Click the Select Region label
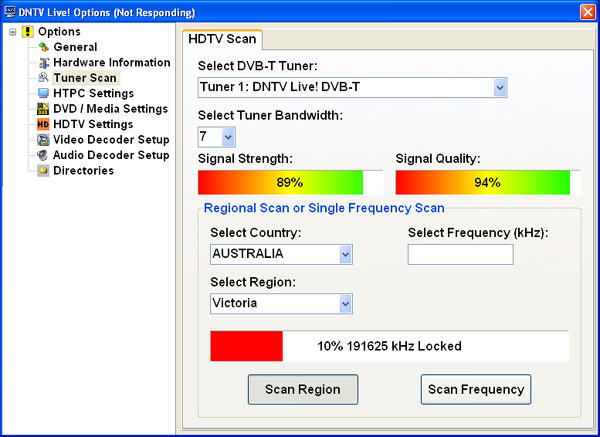The width and height of the screenshot is (600, 437). 253,282
